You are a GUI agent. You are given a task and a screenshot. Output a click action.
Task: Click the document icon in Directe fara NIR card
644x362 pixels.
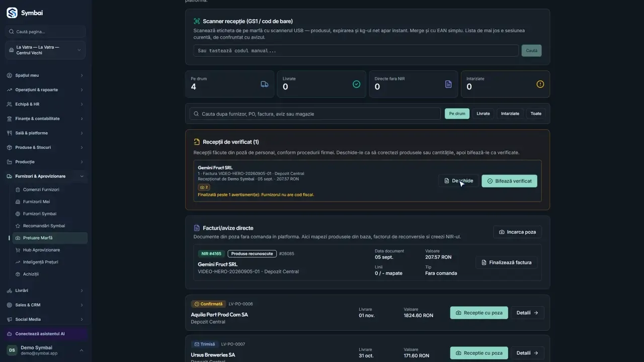448,84
